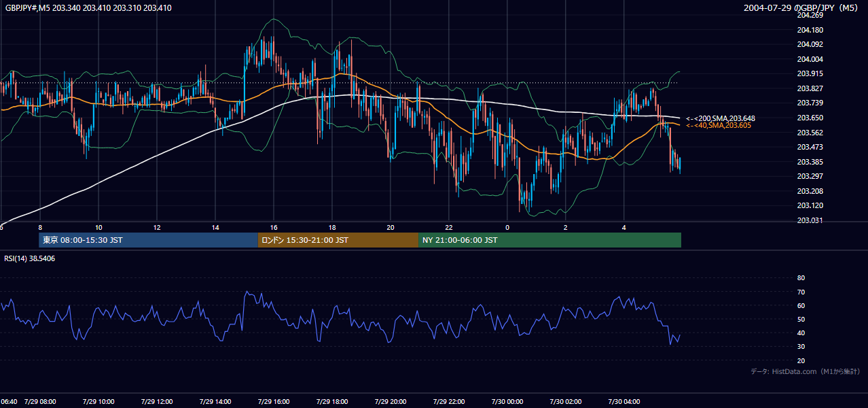Click price axis value 203.650

click(810, 118)
